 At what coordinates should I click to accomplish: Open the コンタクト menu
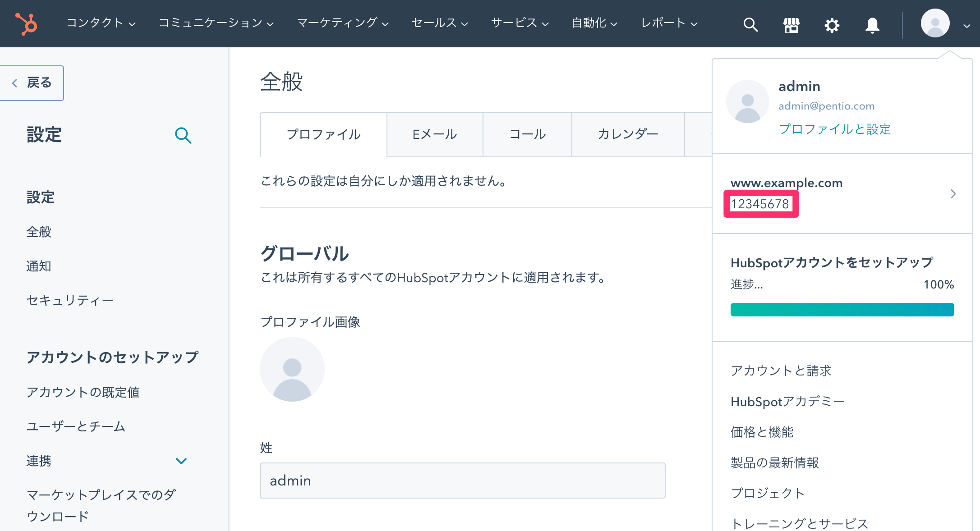(101, 23)
